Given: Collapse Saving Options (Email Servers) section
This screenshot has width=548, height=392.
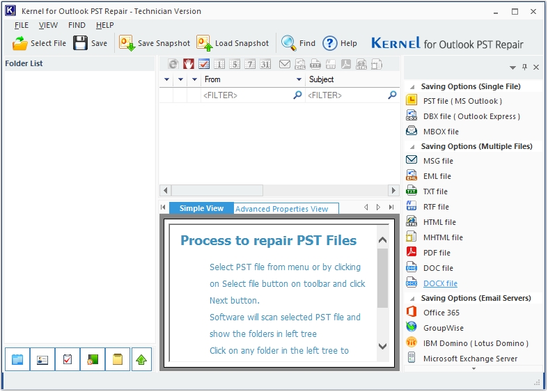Looking at the screenshot, I should [x=412, y=299].
